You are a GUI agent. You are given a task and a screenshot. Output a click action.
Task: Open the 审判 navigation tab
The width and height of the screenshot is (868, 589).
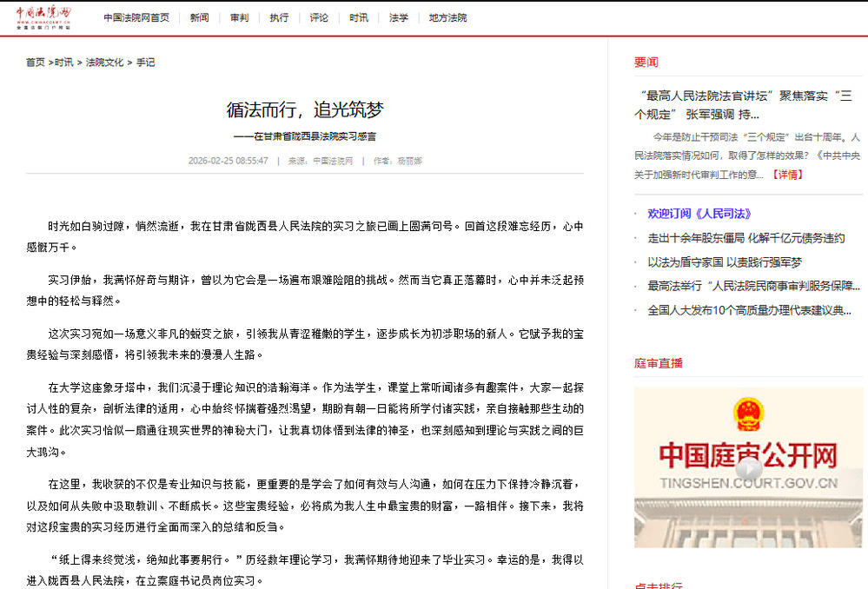point(239,17)
